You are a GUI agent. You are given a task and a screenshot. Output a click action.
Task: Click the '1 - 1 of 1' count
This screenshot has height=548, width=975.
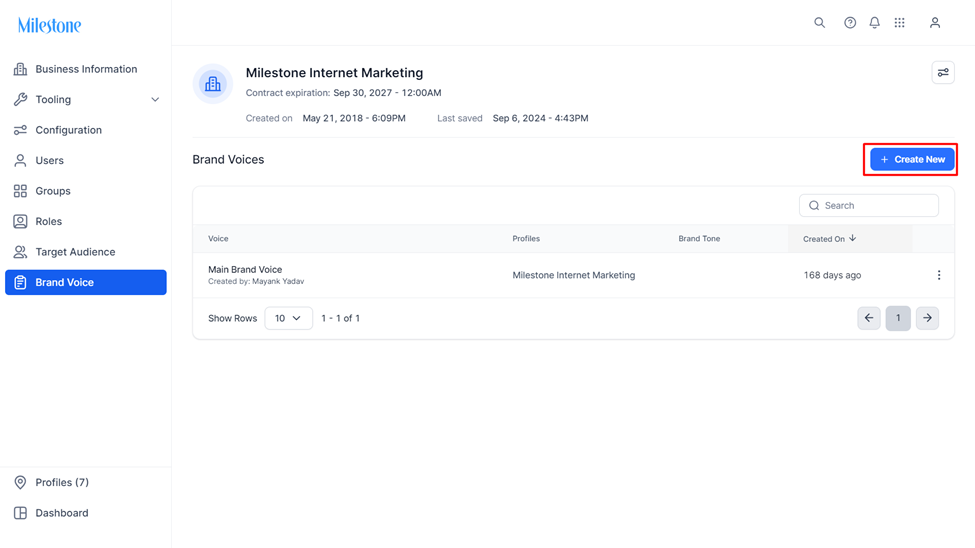[x=340, y=318]
